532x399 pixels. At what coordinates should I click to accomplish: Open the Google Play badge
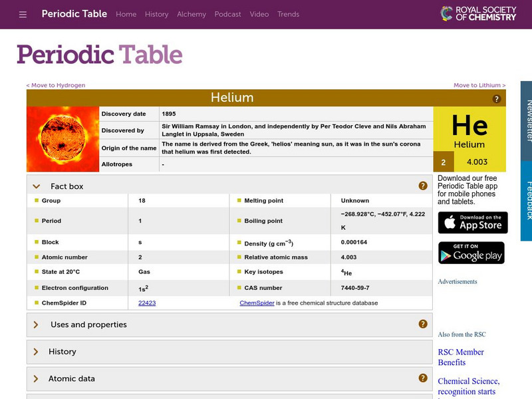(471, 253)
